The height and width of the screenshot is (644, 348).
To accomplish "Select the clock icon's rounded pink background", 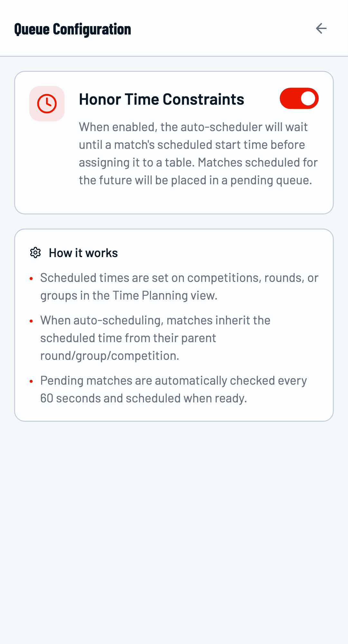I will pyautogui.click(x=47, y=103).
